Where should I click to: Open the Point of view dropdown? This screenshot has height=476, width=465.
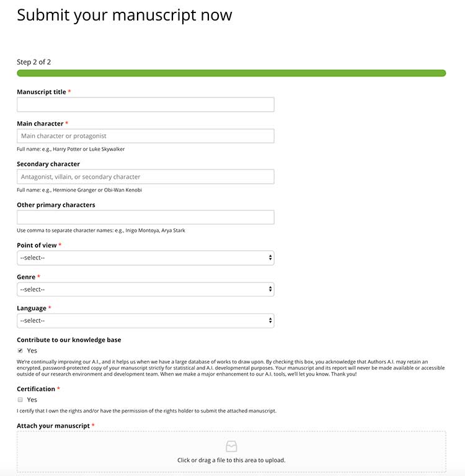(145, 258)
